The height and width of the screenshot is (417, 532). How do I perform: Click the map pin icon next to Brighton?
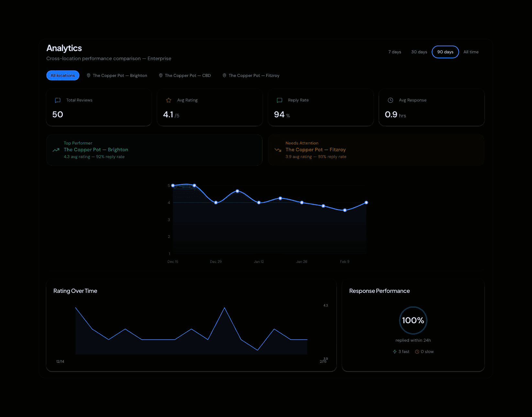click(x=88, y=75)
